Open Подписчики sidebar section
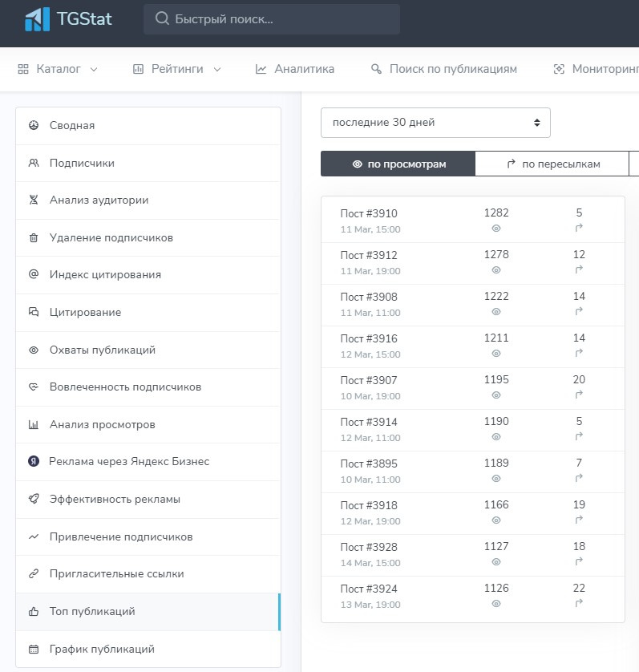The width and height of the screenshot is (639, 672). [x=148, y=164]
